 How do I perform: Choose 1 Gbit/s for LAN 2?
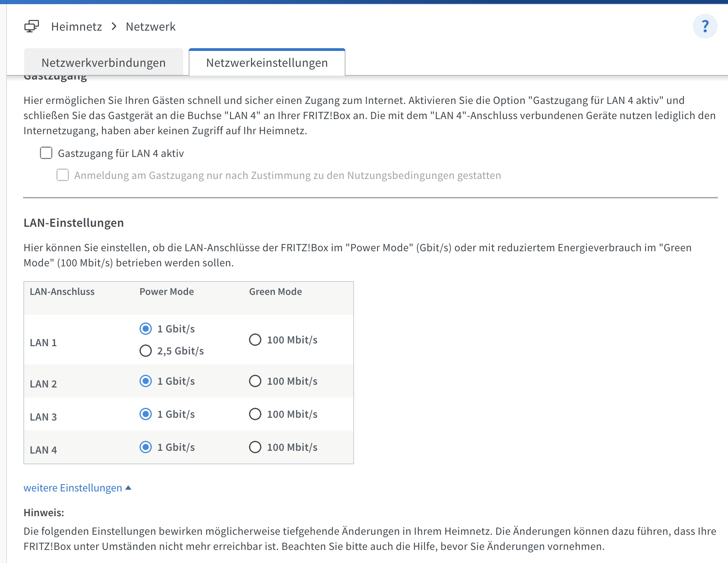pos(146,381)
